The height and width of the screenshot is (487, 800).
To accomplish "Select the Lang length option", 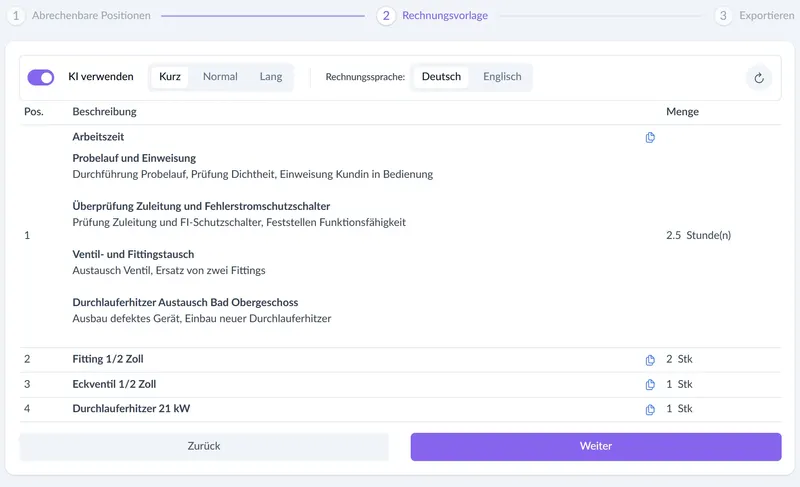I will point(270,76).
